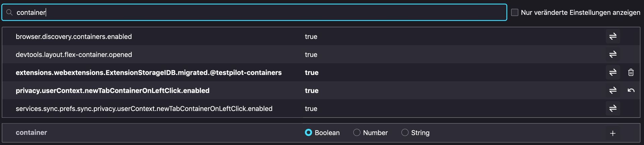Image resolution: width=644 pixels, height=145 pixels.
Task: Click the new "container" preference name label
Action: point(31,133)
